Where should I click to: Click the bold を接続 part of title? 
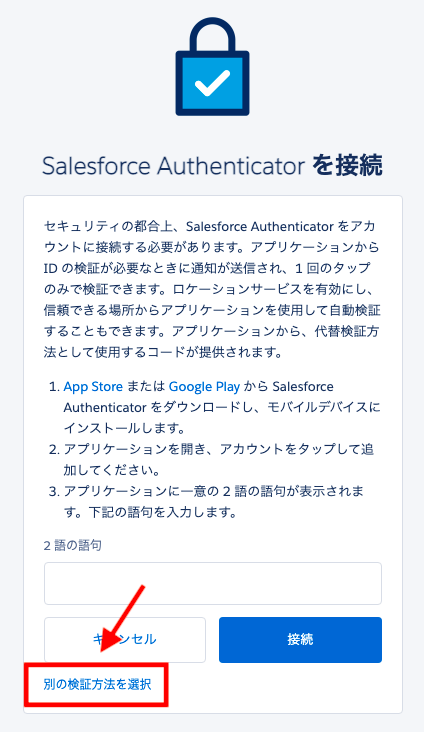[347, 166]
